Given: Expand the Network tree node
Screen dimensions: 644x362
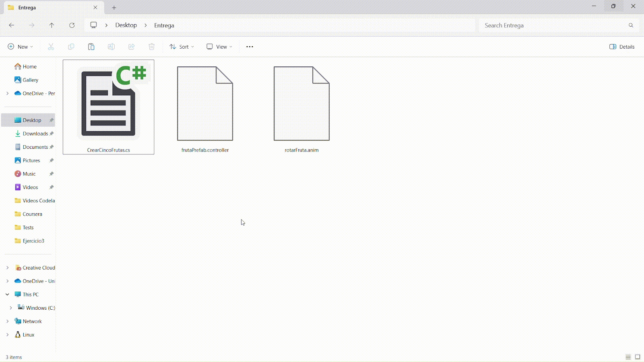Looking at the screenshot, I should coord(7,321).
